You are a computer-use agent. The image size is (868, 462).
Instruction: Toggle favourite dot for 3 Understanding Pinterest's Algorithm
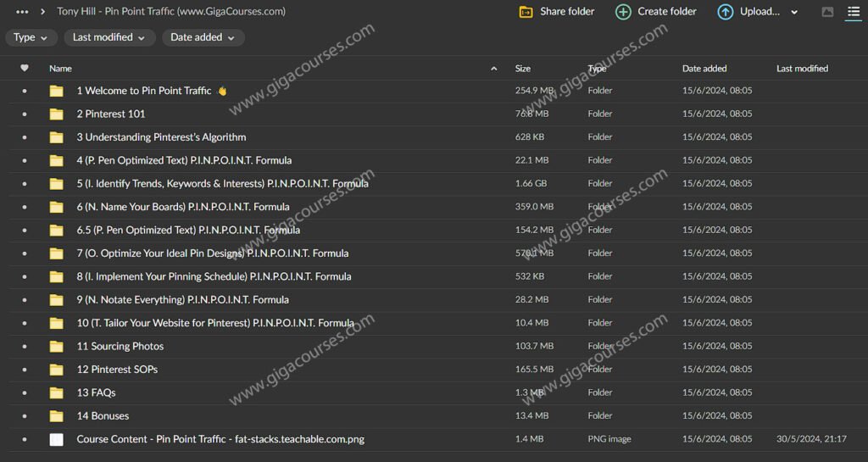click(25, 137)
